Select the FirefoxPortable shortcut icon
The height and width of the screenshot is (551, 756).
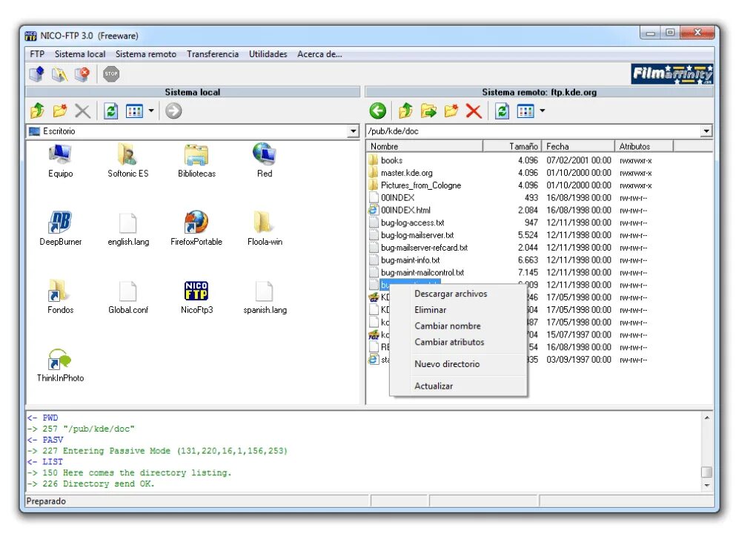pos(196,229)
